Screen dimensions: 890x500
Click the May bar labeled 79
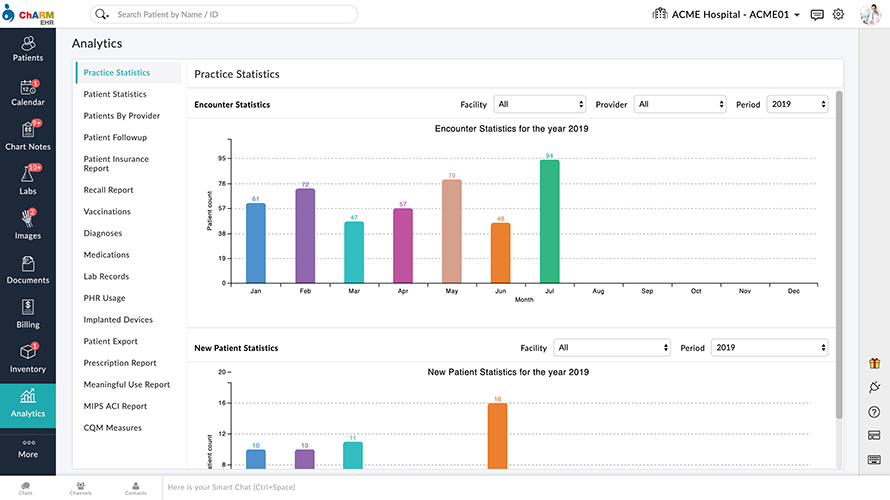[452, 231]
